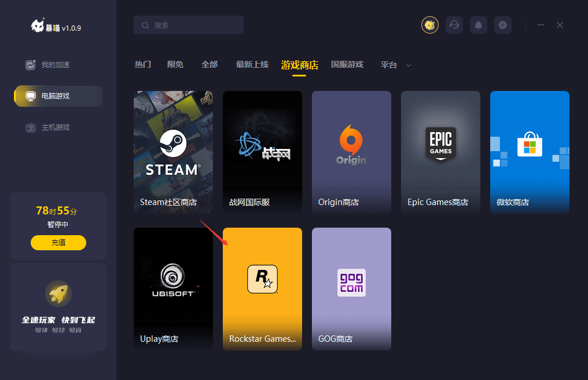Click the 电脑游戏 monitor icon
This screenshot has width=588, height=380.
pyautogui.click(x=30, y=96)
